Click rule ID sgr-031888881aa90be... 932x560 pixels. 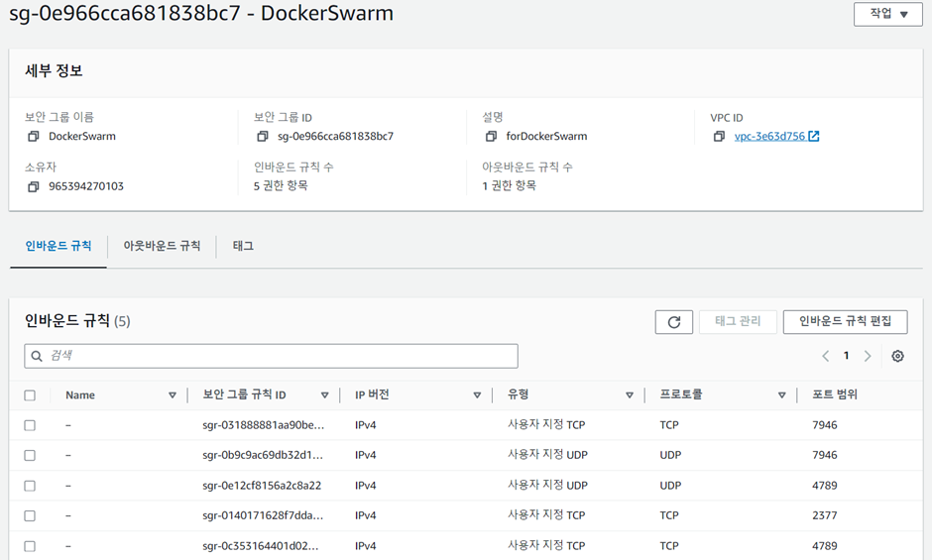pyautogui.click(x=263, y=425)
